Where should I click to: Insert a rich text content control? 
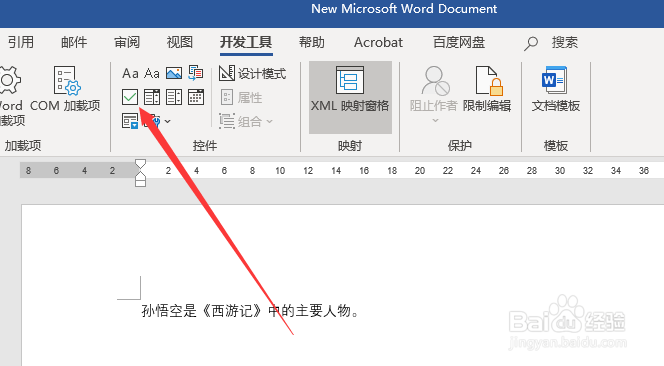point(130,73)
